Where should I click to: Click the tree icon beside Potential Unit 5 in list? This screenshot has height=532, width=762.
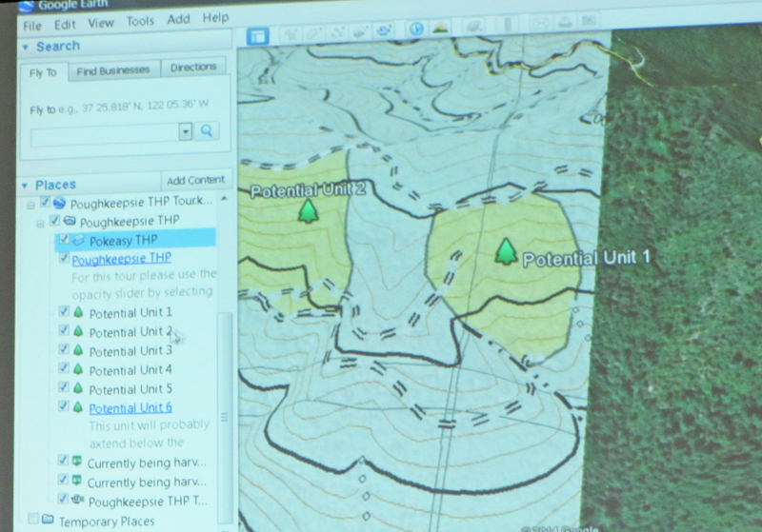78,388
